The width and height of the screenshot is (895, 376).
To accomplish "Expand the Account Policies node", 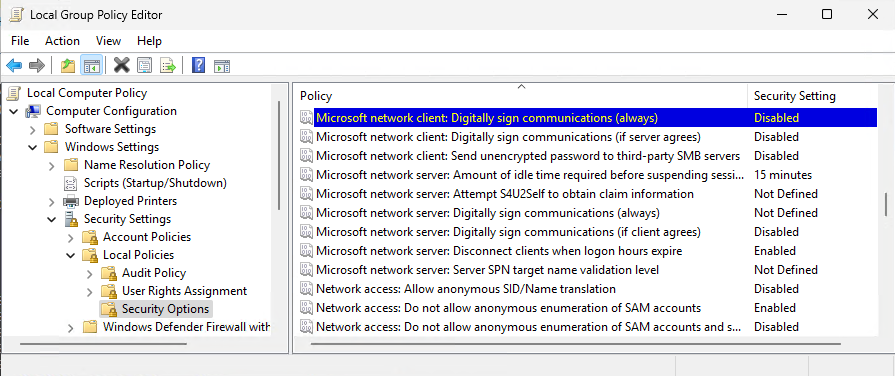I will point(71,237).
